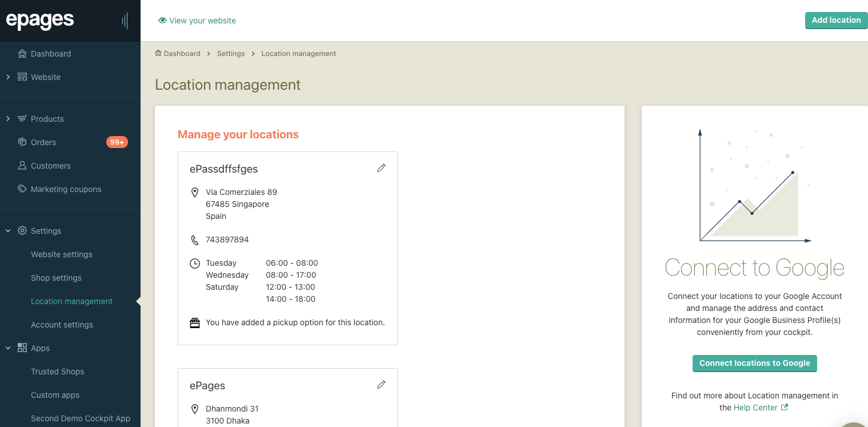Screen dimensions: 868x427
Task: Click the Tuesday hours 06:00 - 08:00
Action: click(292, 263)
